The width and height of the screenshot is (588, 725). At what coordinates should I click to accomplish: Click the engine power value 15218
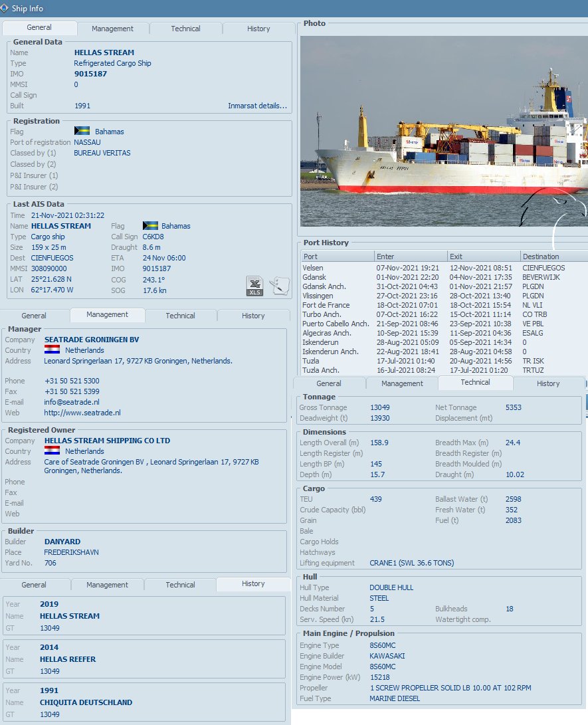coord(380,677)
